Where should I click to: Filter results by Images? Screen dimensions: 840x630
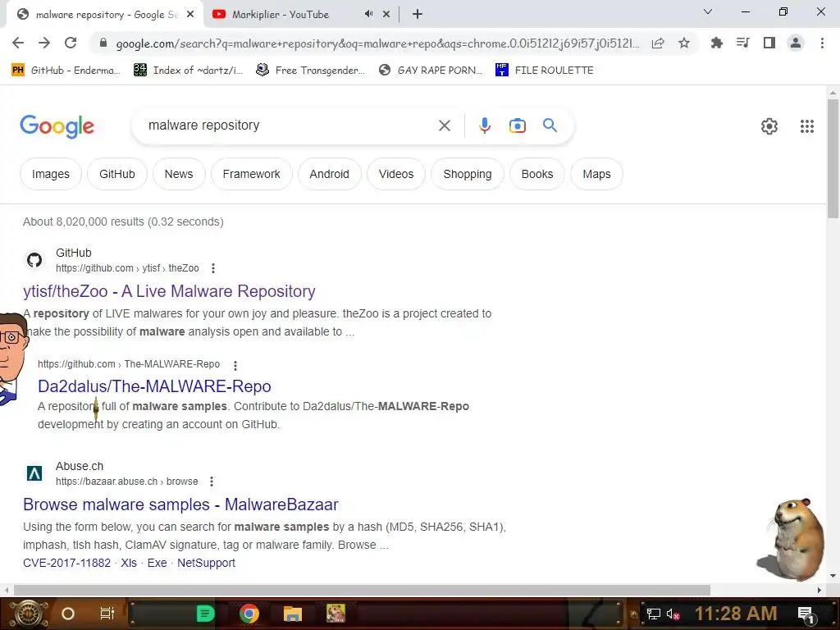[x=50, y=174]
